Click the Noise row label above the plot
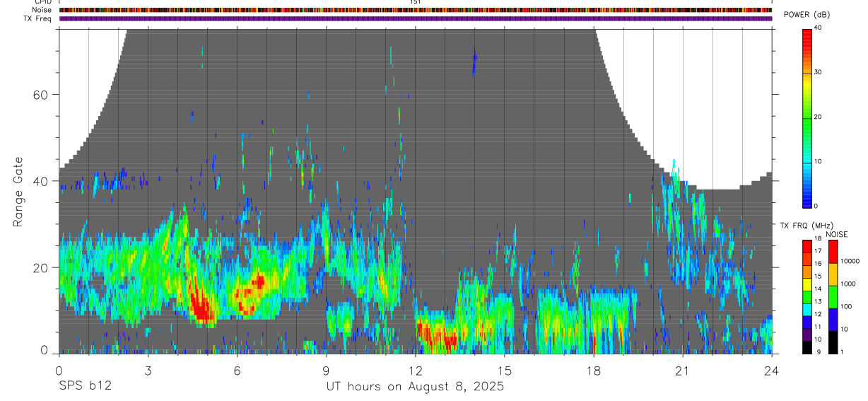This screenshot has height=401, width=868. 42,10
